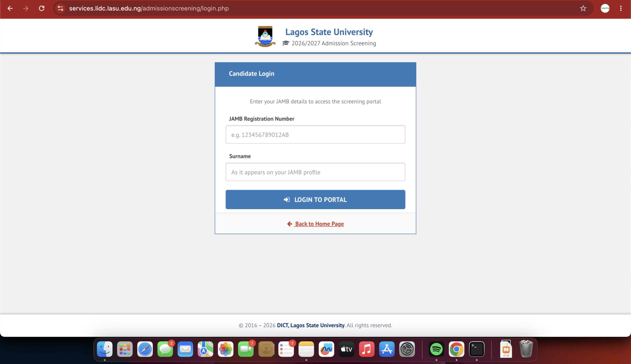The height and width of the screenshot is (364, 631).
Task: Open System Settings from the dock
Action: [x=407, y=349]
